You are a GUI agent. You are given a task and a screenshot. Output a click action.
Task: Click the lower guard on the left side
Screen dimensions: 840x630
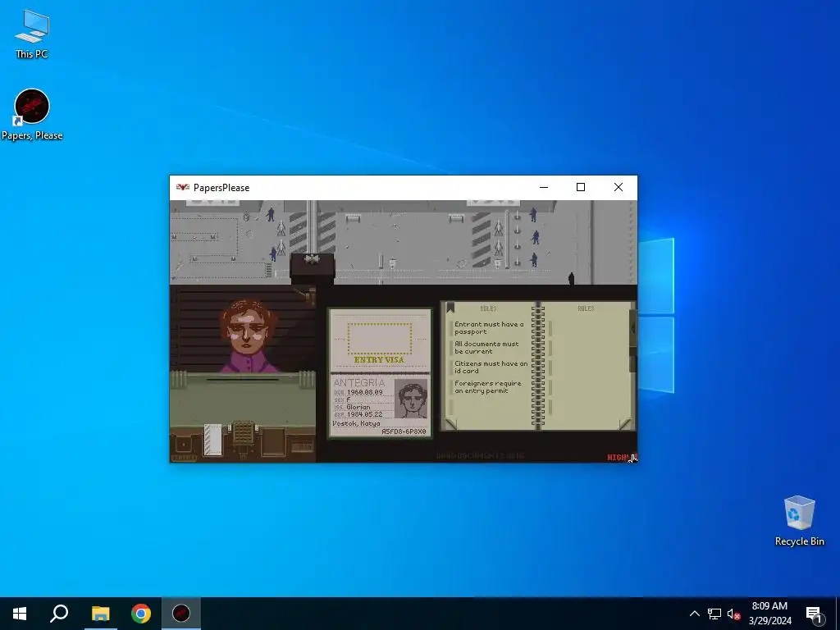273,253
